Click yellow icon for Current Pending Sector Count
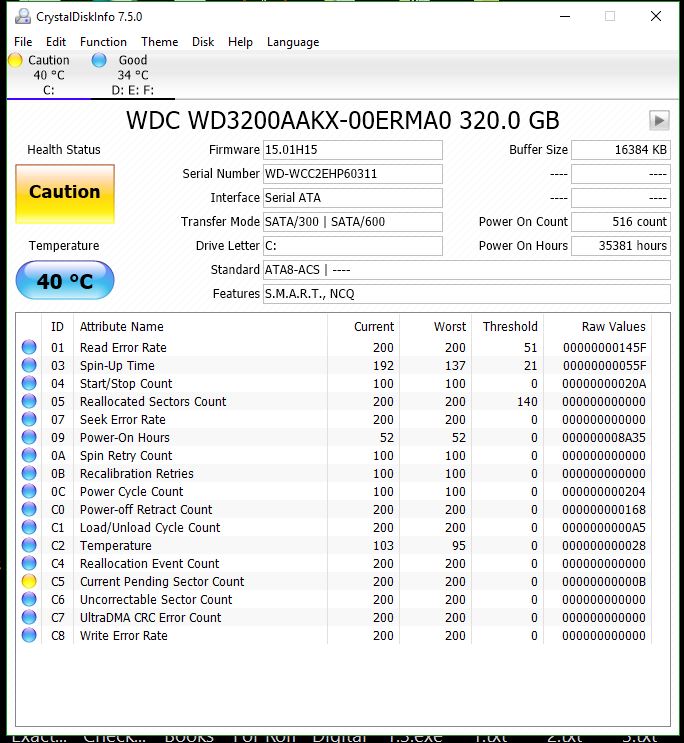 pos(29,581)
